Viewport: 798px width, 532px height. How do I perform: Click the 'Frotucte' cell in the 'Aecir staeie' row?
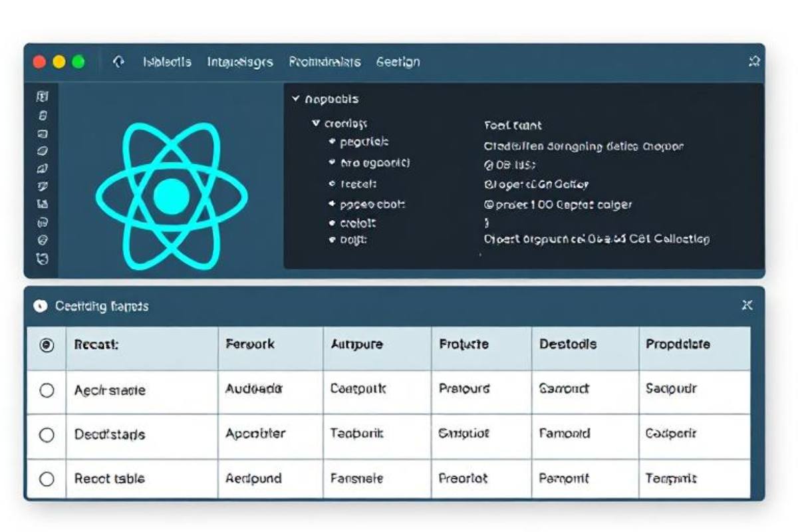(x=481, y=392)
